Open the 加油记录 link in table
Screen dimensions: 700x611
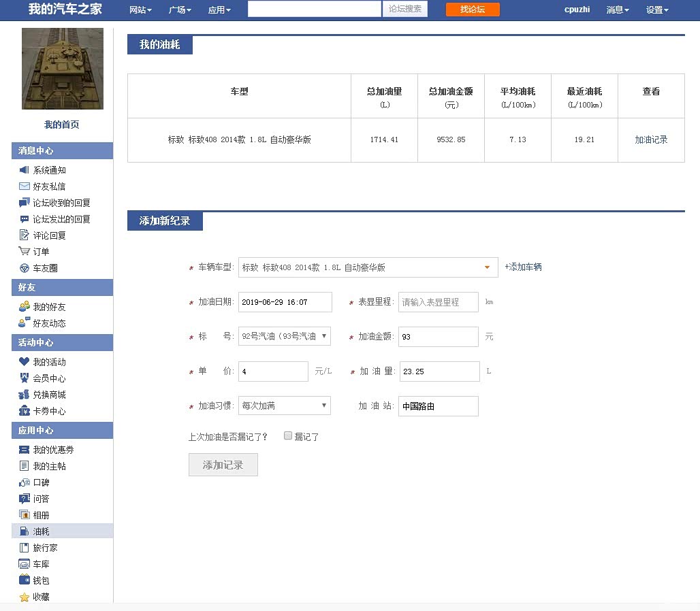click(651, 139)
